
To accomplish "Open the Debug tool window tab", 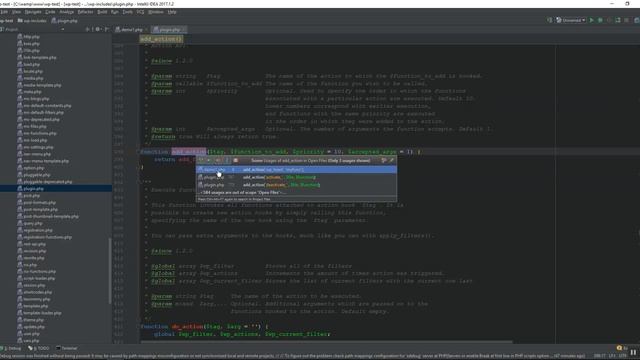I will point(11,348).
